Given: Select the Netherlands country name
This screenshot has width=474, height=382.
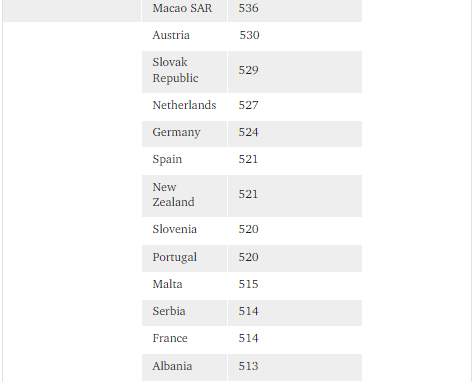Looking at the screenshot, I should tap(184, 105).
